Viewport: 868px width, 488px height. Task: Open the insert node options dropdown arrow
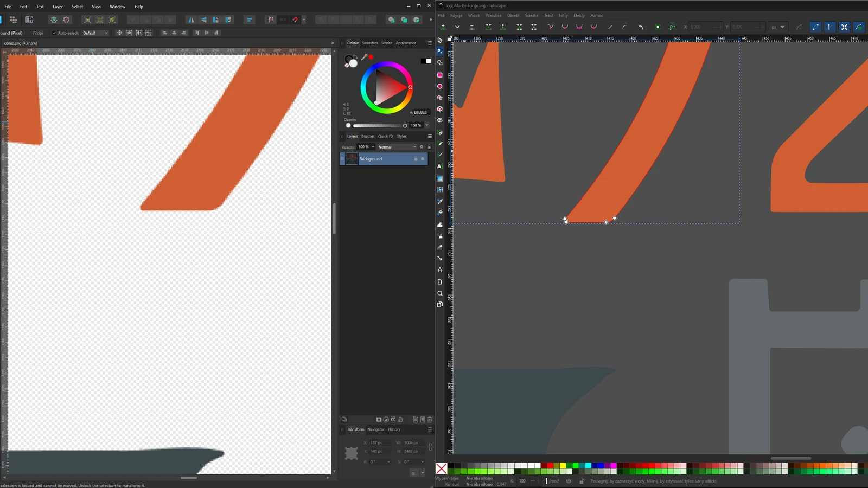click(x=457, y=27)
